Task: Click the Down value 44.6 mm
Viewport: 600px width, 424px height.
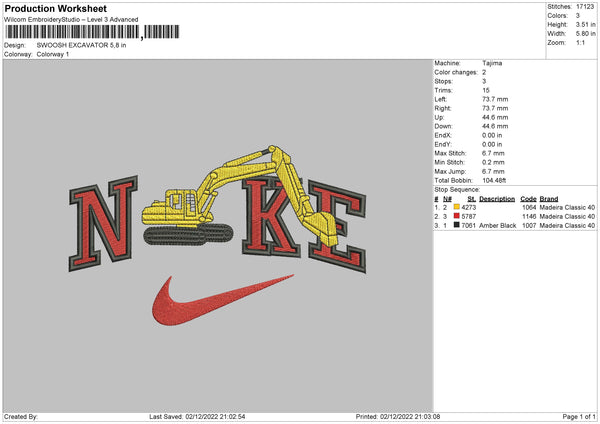Action: click(x=495, y=126)
